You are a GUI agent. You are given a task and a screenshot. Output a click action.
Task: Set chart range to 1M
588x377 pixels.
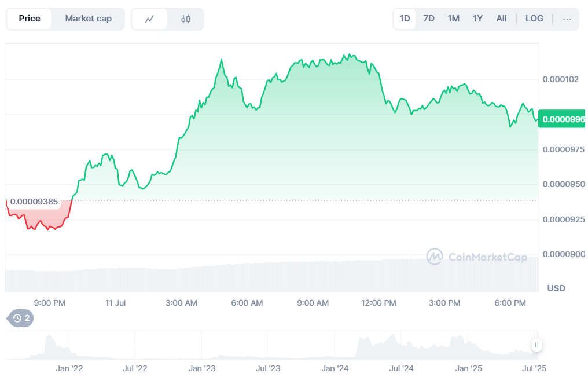[453, 19]
